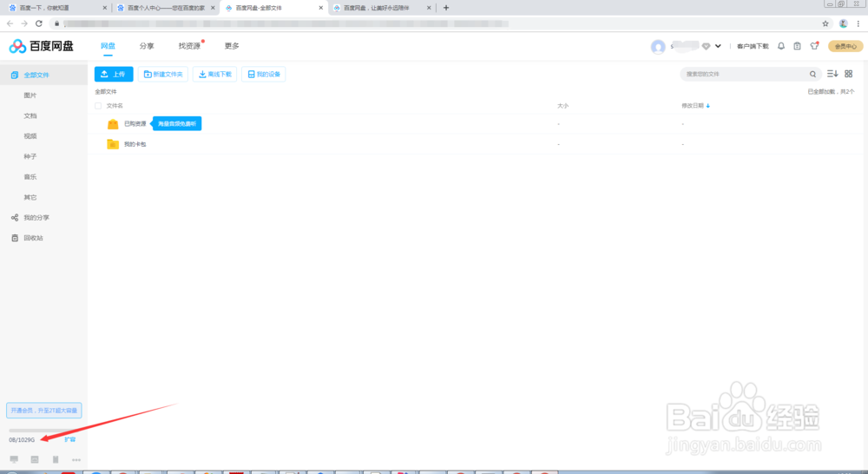Open the 网盘 tab

pos(108,46)
